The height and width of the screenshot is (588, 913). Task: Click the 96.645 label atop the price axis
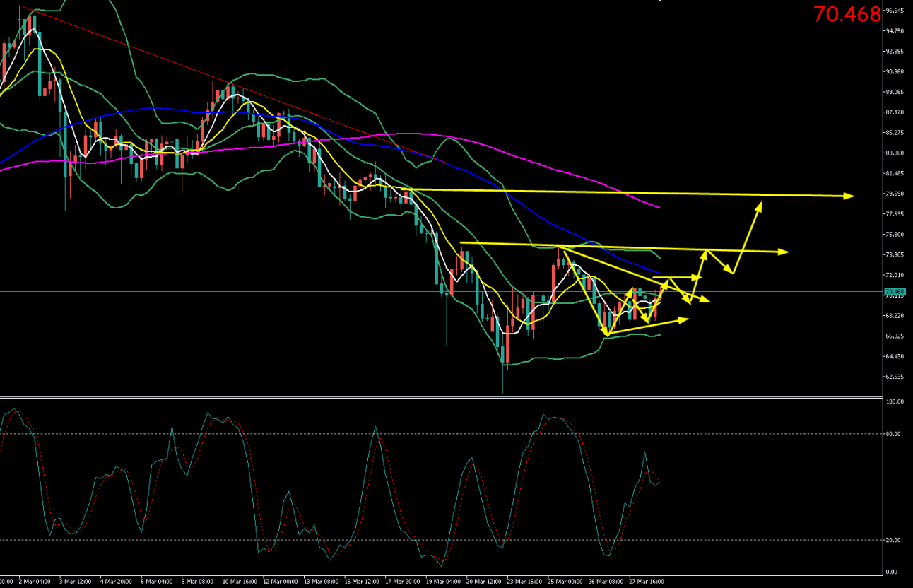(895, 11)
